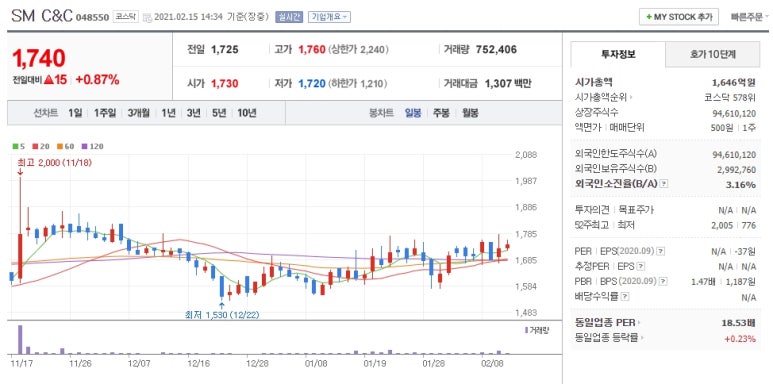Click the SM C&C stock title
This screenshot has width=773, height=384.
tap(42, 17)
